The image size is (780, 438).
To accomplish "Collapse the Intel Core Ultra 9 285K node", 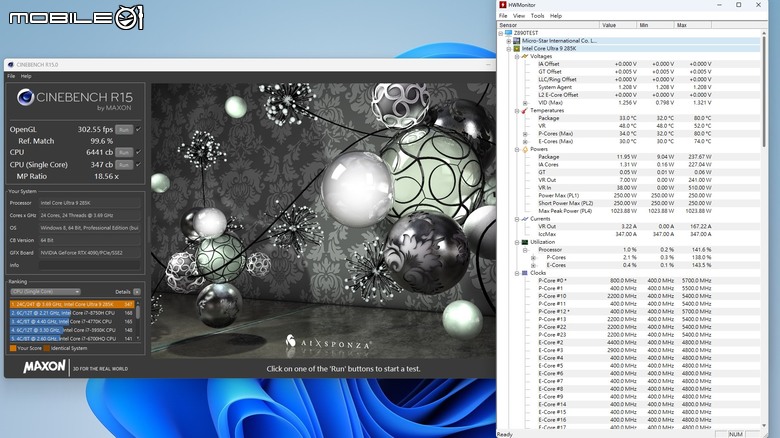I will (x=509, y=49).
